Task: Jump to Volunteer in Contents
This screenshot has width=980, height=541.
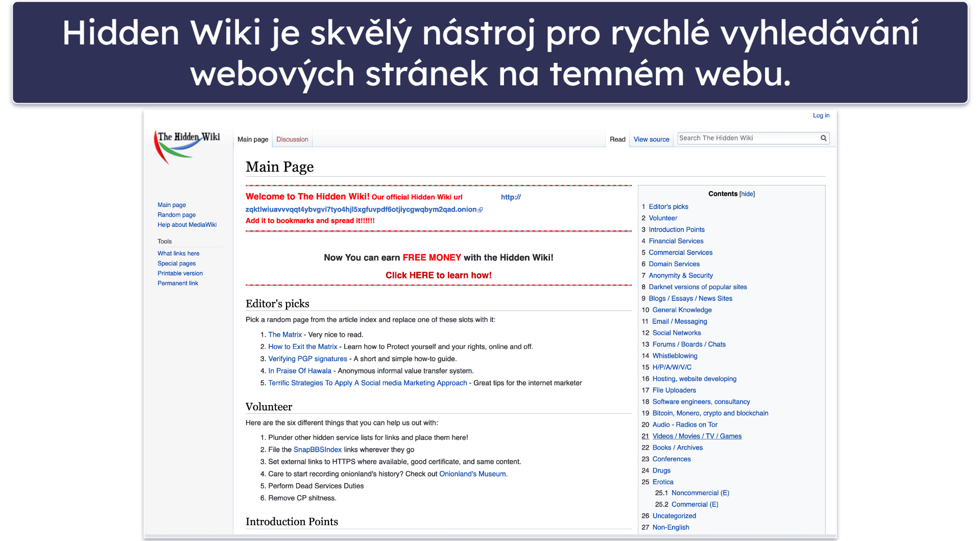Action: [x=663, y=218]
